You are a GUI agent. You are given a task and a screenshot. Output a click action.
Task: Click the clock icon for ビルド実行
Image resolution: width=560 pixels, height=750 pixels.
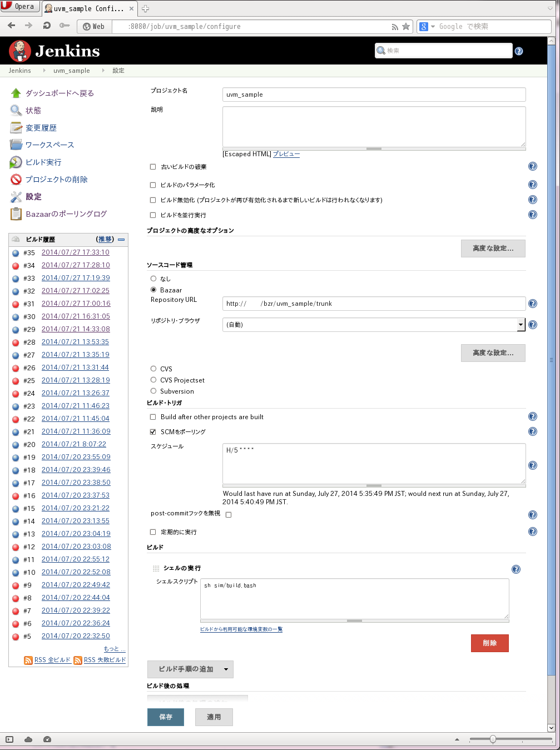[x=16, y=162]
